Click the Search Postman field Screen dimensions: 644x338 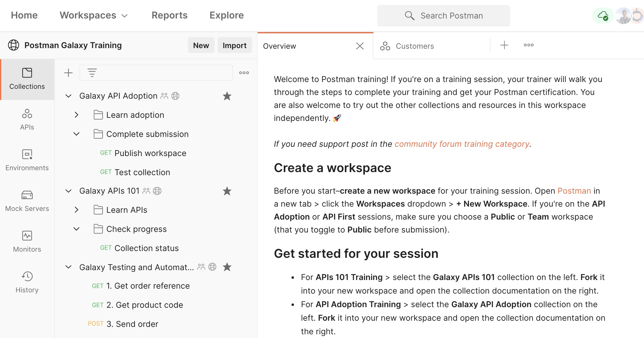(443, 15)
